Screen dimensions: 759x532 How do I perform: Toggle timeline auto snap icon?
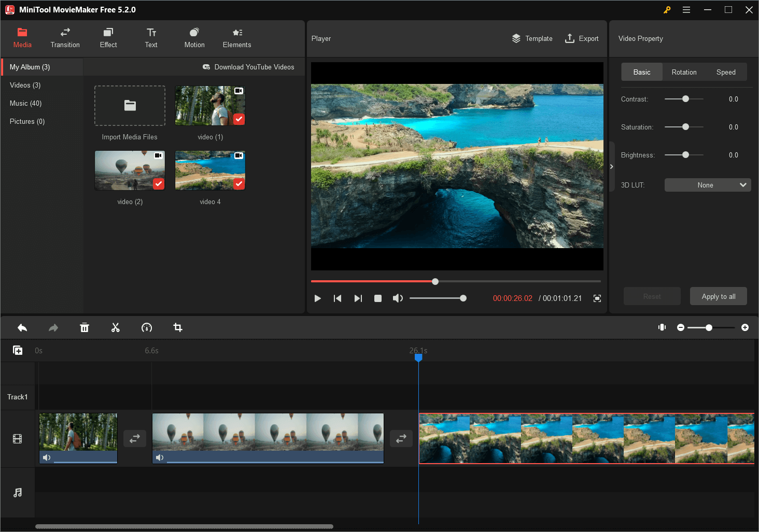[x=662, y=327]
